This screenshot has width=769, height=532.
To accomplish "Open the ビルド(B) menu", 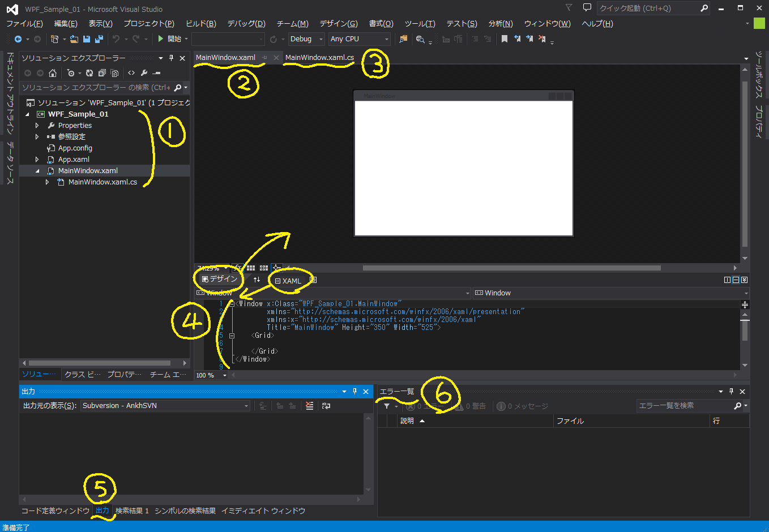I will click(x=201, y=24).
